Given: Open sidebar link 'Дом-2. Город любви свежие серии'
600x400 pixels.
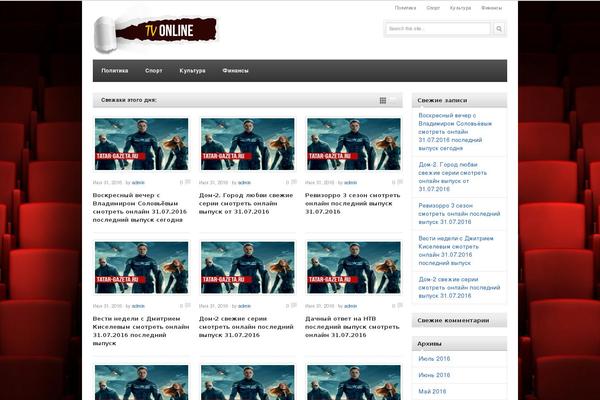Looking at the screenshot, I should click(x=453, y=177).
